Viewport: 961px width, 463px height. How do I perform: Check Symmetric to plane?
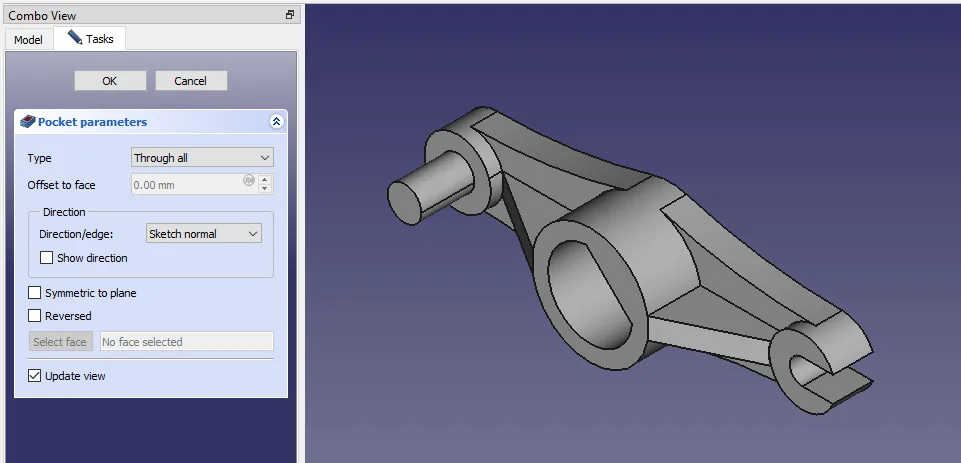pyautogui.click(x=36, y=293)
